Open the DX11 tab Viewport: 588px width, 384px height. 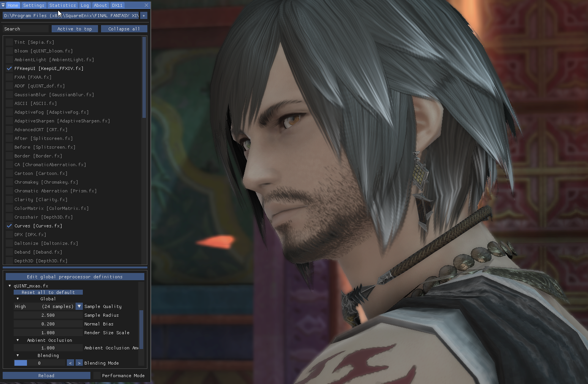pyautogui.click(x=117, y=5)
